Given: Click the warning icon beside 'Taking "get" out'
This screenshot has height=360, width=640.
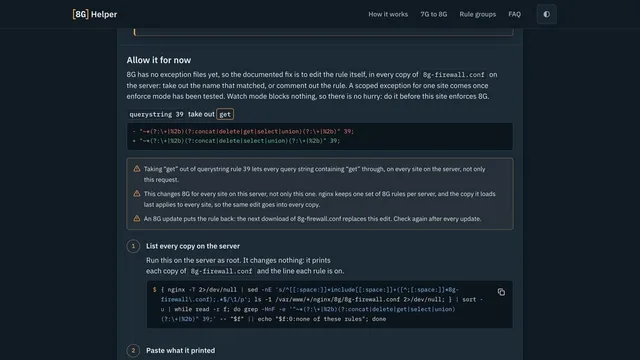Looking at the screenshot, I should (137, 169).
